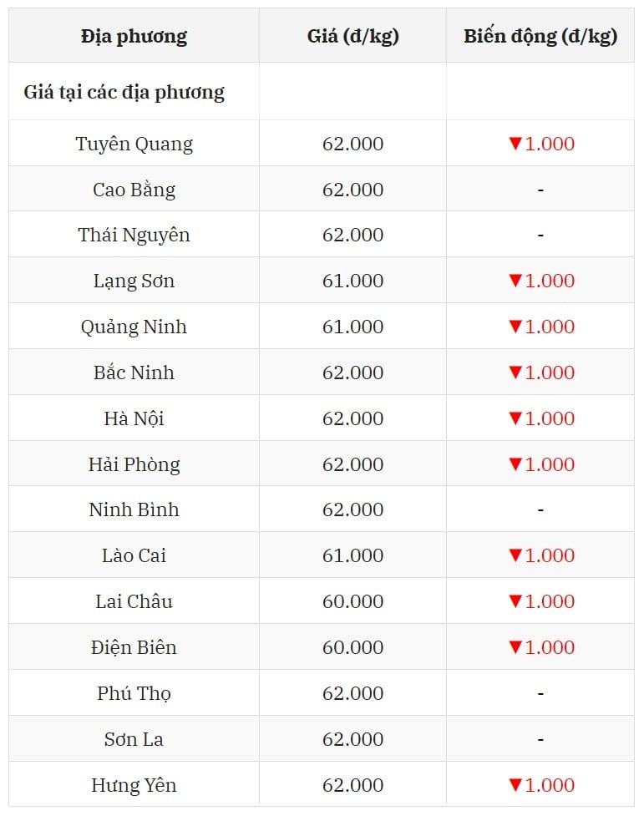Click the Giá tại các địa phương heading

[x=124, y=93]
